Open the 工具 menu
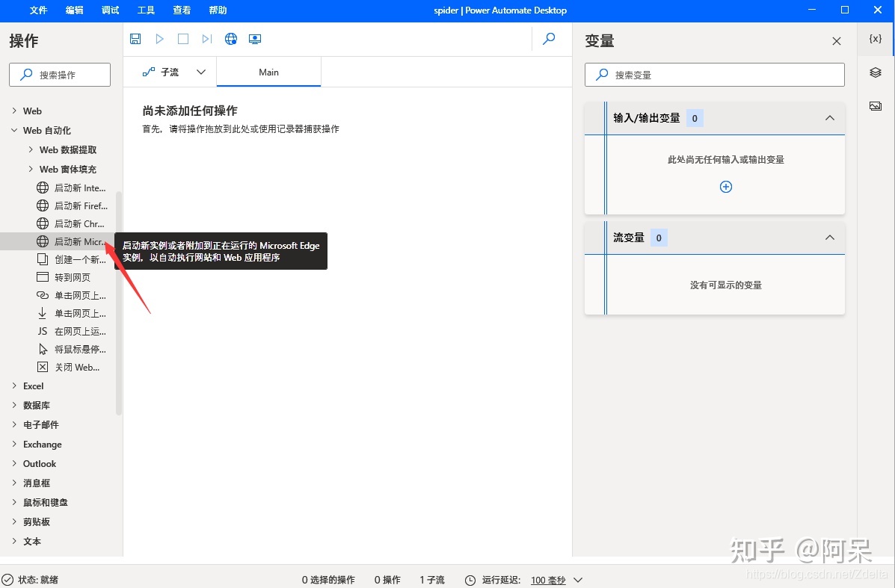 tap(146, 10)
